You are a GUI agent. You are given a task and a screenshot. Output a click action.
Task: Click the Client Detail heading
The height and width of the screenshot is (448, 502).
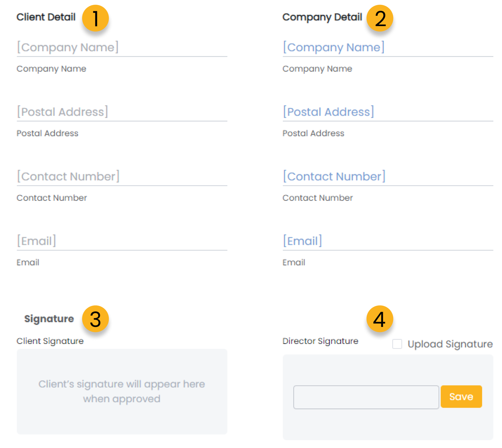tap(46, 17)
